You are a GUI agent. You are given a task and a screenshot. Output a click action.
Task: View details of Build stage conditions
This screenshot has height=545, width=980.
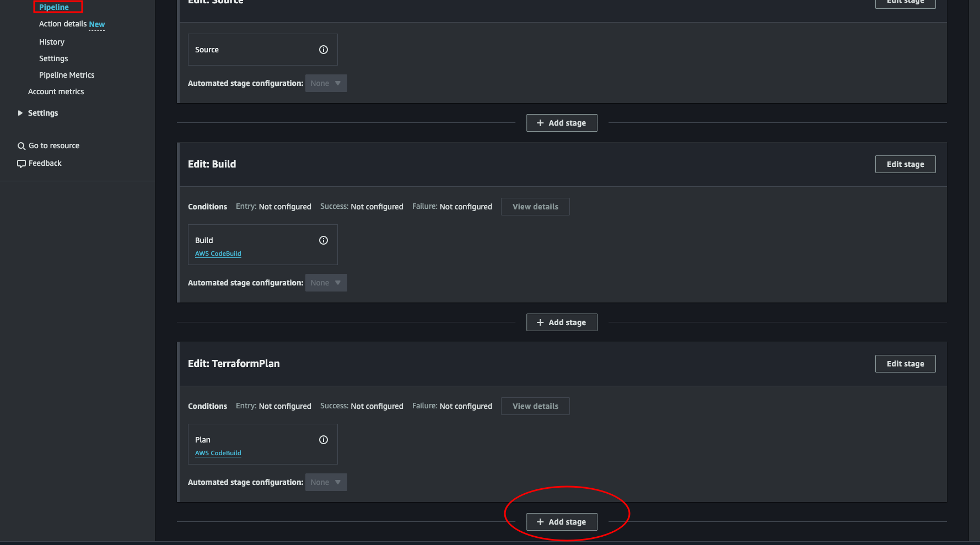click(x=535, y=207)
